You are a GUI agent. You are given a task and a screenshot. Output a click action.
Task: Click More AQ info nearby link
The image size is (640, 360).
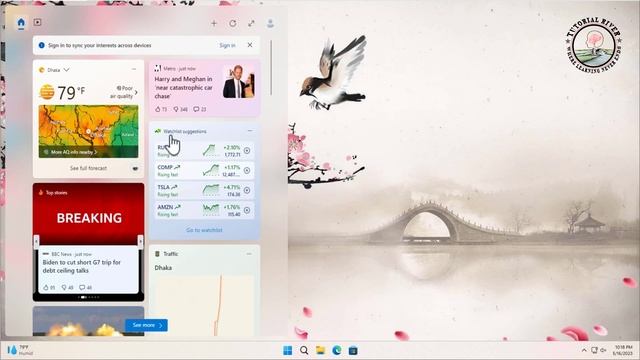[74, 152]
